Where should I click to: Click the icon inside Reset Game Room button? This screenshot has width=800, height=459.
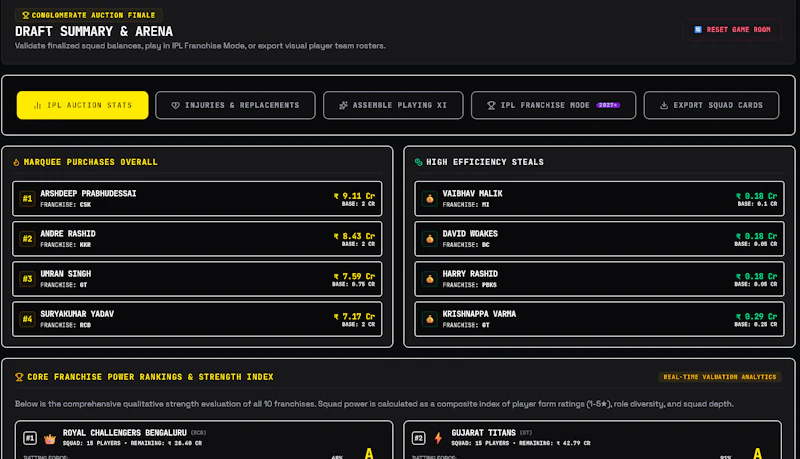(698, 30)
